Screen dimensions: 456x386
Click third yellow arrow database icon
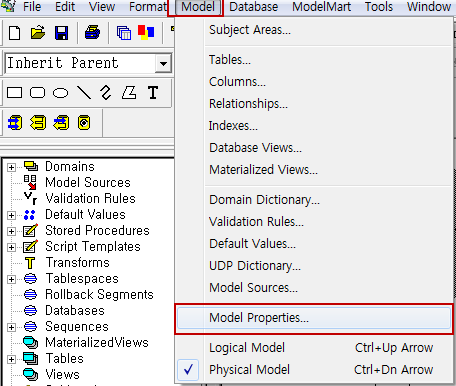pyautogui.click(x=61, y=123)
